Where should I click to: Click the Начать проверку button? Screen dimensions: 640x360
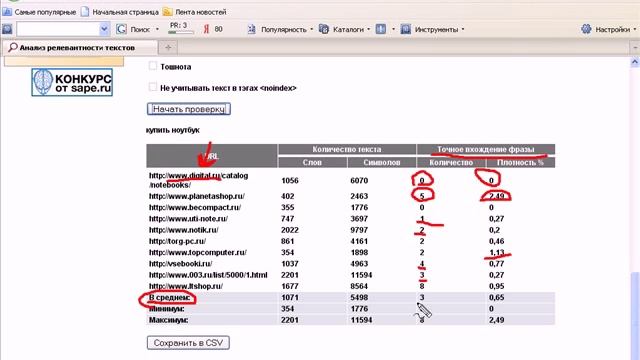[x=189, y=109]
